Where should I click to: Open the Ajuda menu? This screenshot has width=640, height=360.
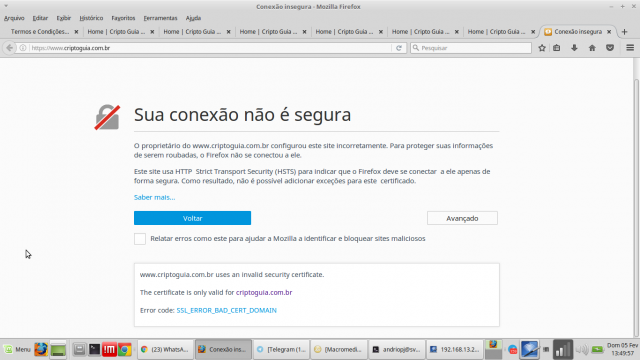point(193,18)
